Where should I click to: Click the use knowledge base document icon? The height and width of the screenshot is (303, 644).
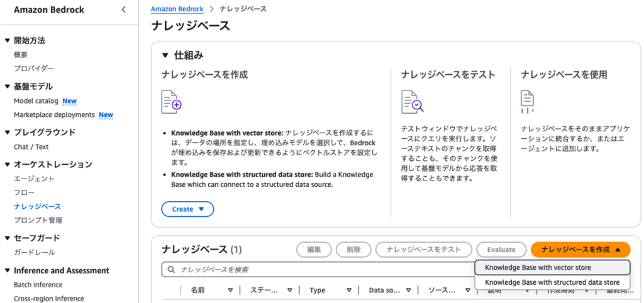pos(527,101)
